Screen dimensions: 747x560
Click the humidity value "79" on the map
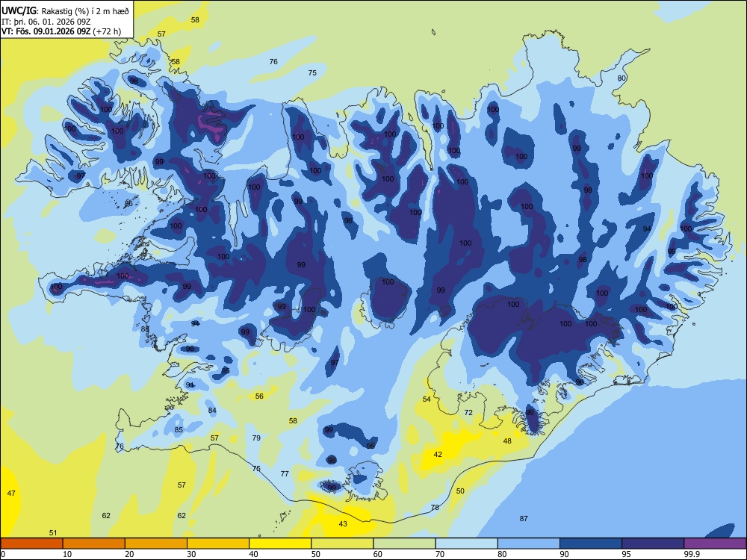point(256,438)
